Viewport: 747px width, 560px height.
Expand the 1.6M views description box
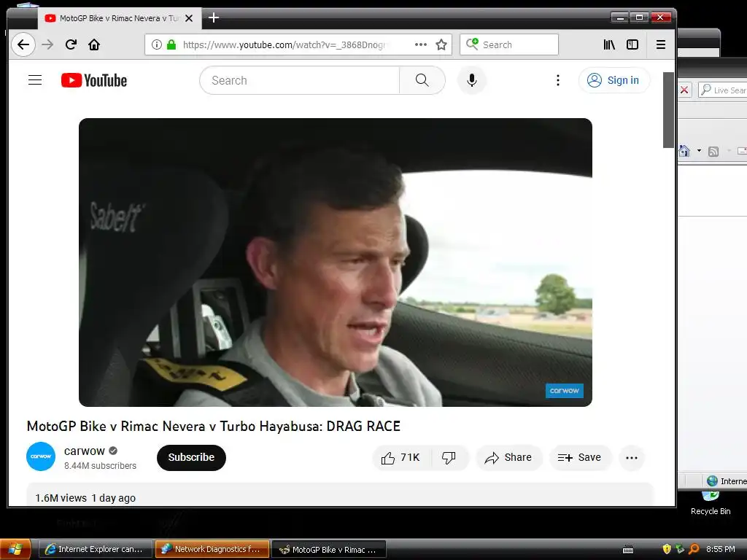coord(339,495)
